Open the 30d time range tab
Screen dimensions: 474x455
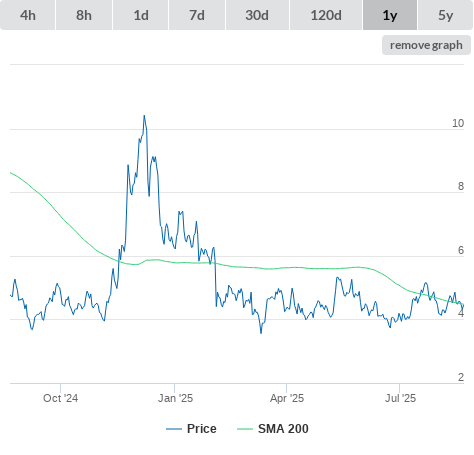[x=257, y=15]
